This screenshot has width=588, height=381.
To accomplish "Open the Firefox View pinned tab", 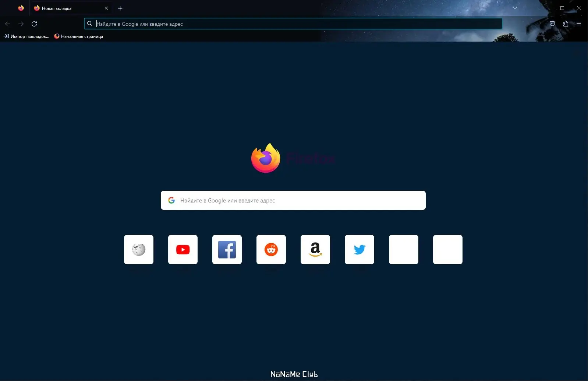I will pos(21,8).
